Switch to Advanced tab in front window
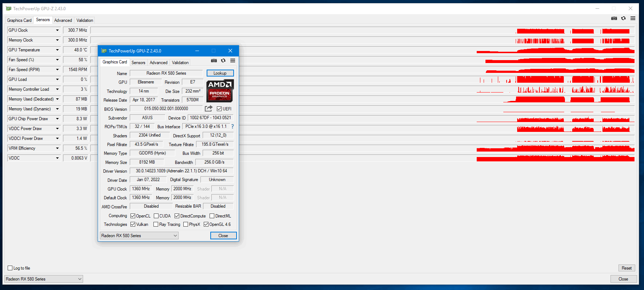Screen dimensions: 644x290 coord(159,63)
